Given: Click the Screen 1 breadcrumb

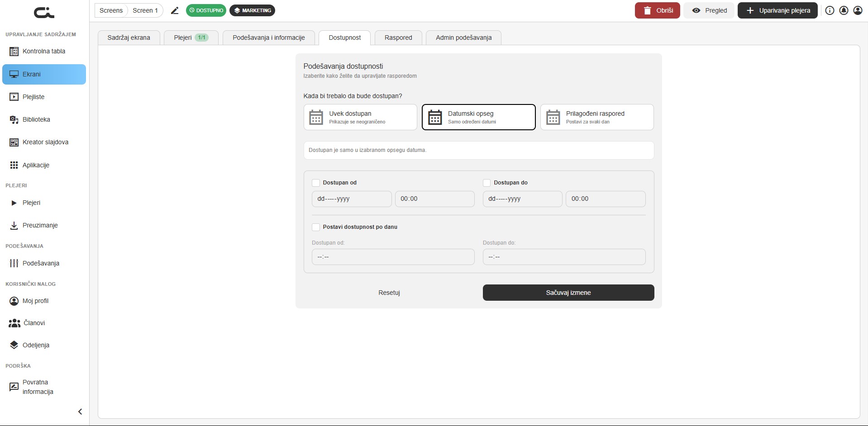Looking at the screenshot, I should pos(145,10).
